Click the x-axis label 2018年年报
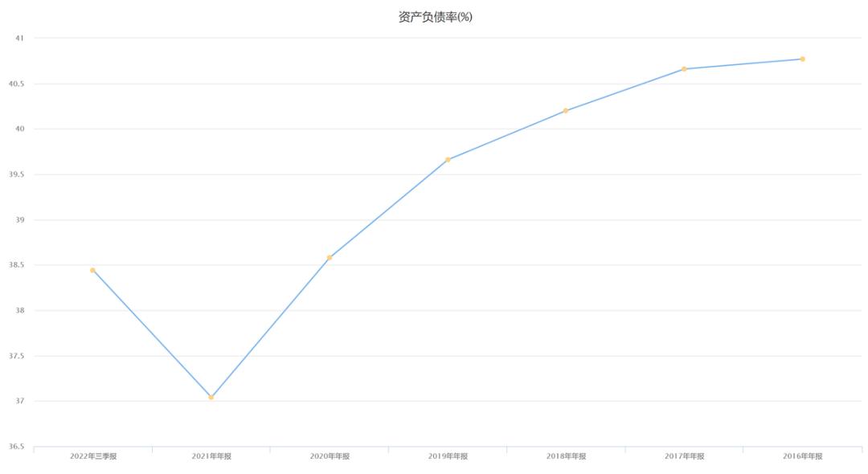 (x=567, y=456)
